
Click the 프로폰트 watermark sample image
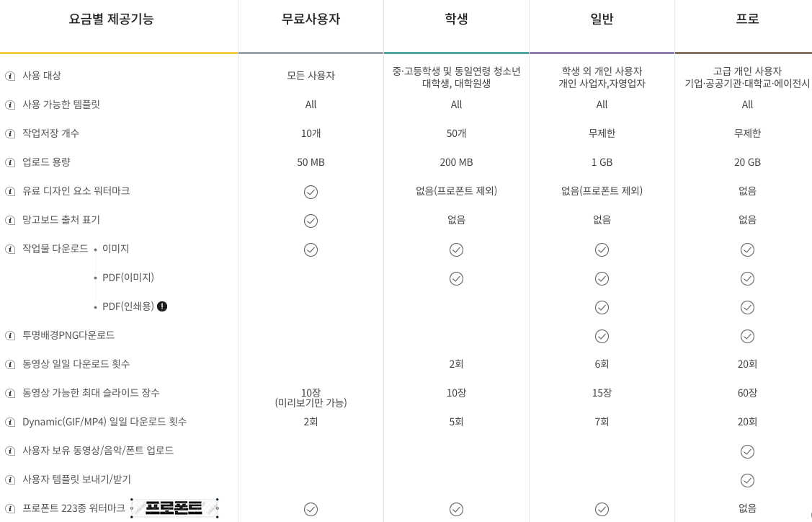[174, 508]
